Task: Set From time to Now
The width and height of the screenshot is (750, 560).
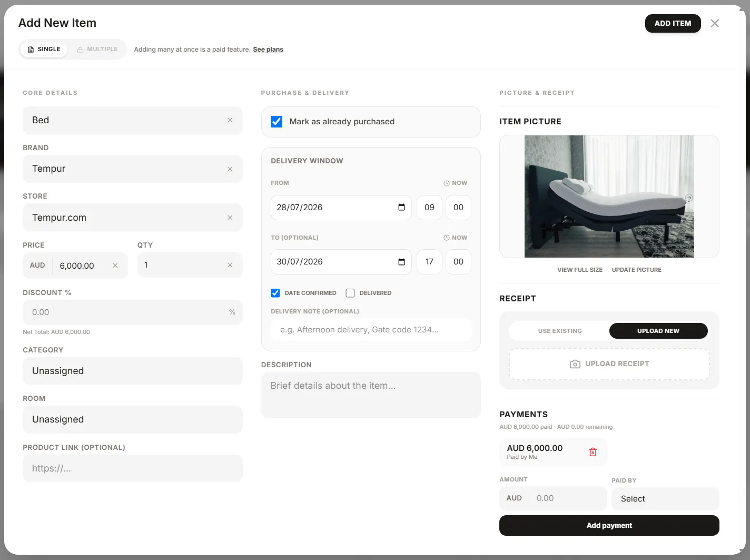Action: pos(456,183)
